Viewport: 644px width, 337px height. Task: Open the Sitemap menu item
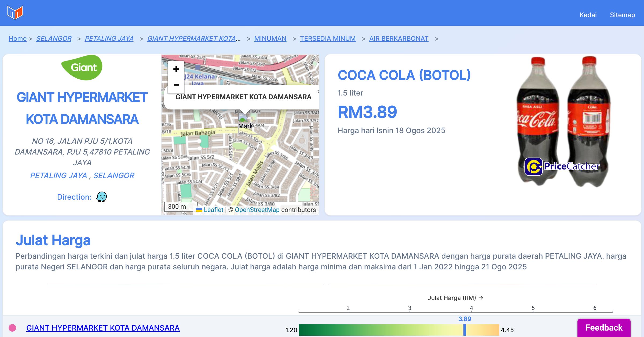click(x=622, y=15)
